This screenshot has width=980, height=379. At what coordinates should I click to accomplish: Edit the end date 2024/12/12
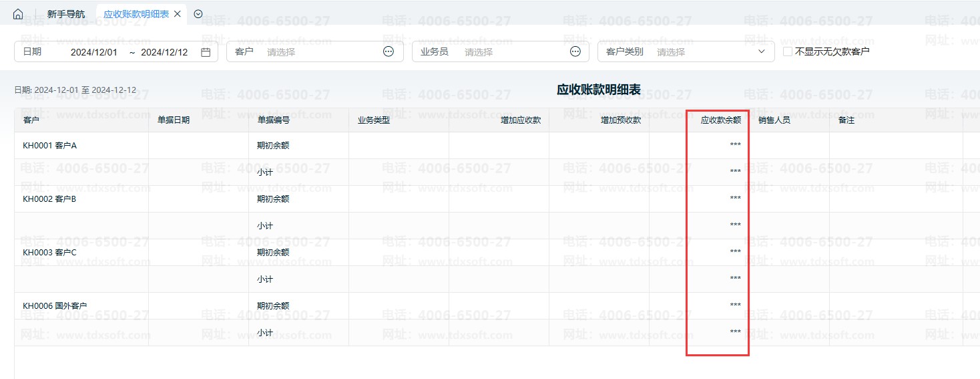coord(164,51)
